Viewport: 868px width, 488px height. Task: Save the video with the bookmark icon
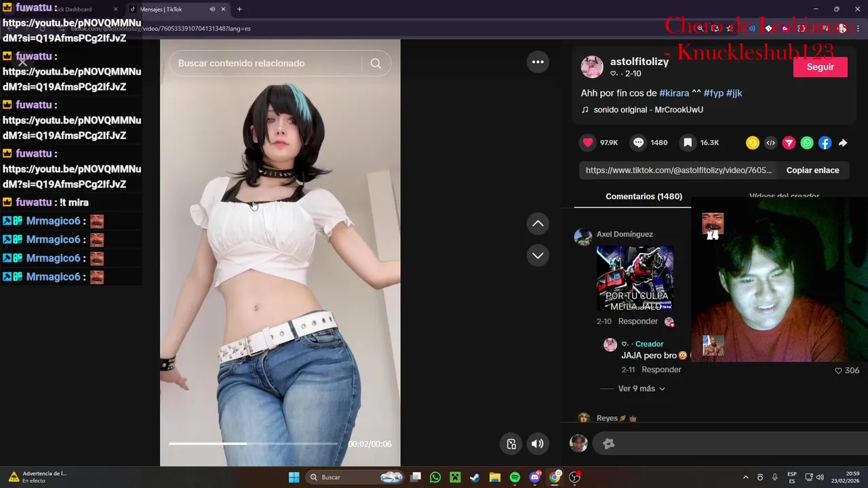[688, 142]
